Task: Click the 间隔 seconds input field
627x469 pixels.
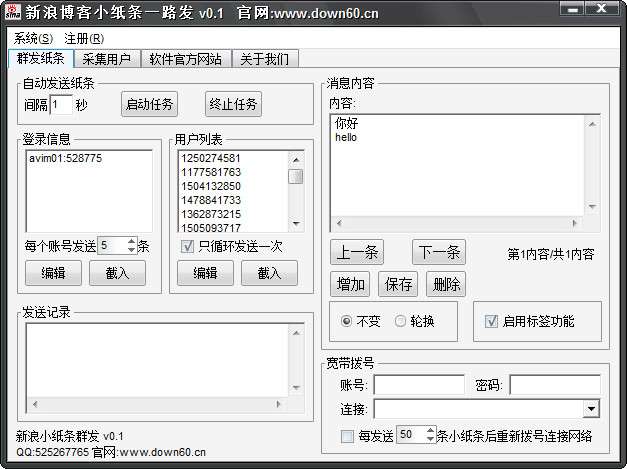Action: (61, 105)
